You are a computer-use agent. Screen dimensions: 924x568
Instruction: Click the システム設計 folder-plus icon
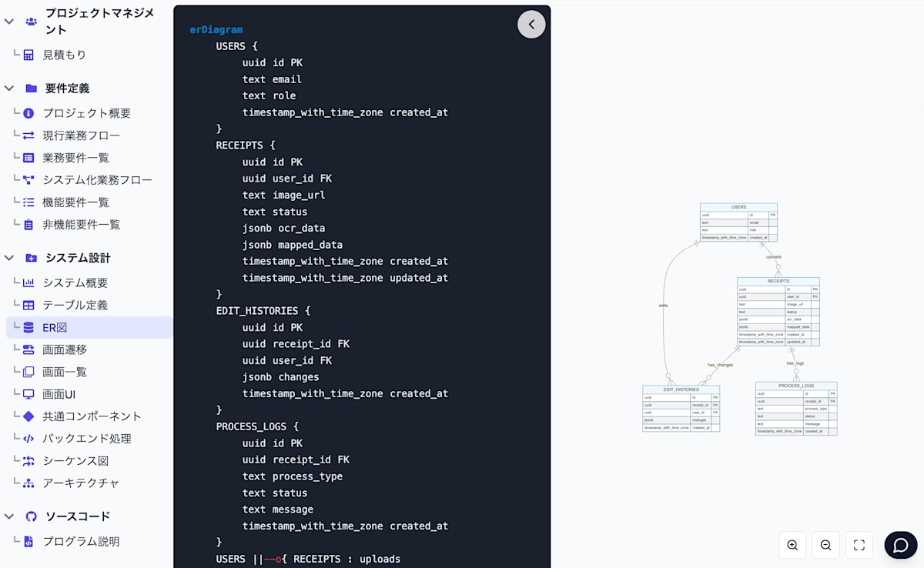tap(31, 258)
